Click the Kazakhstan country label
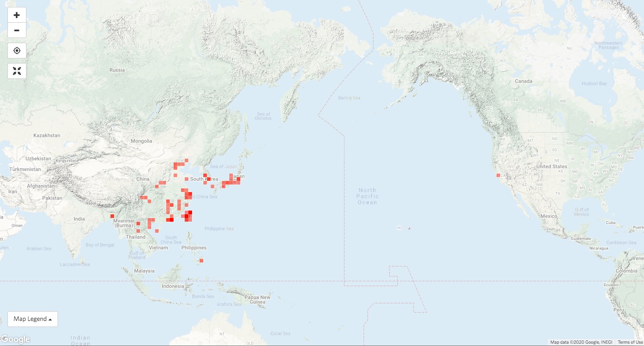 pos(47,135)
